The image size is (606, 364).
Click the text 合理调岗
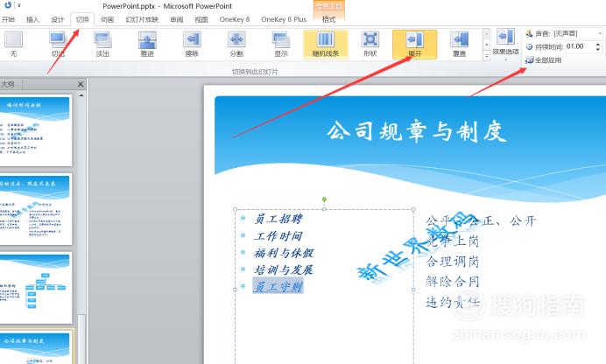pos(452,262)
